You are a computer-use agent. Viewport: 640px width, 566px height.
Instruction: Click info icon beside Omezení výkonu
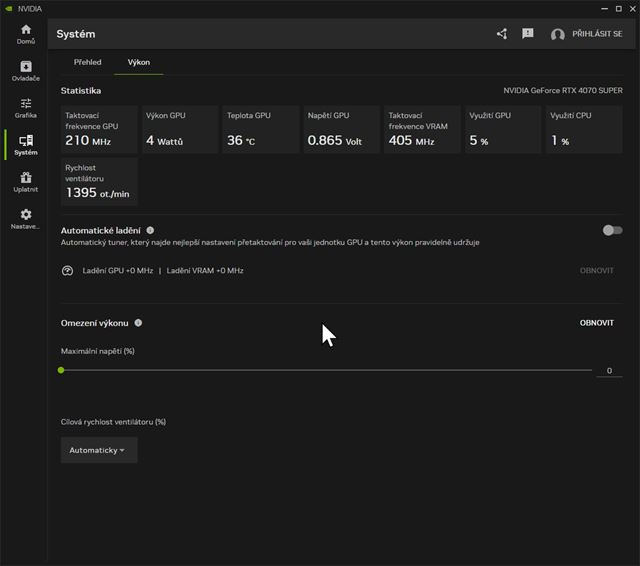click(138, 323)
